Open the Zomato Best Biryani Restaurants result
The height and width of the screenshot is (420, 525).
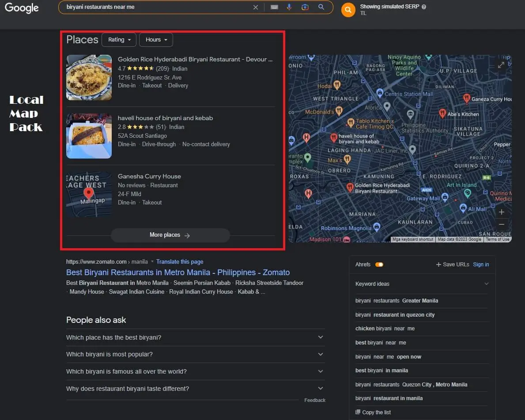(178, 272)
